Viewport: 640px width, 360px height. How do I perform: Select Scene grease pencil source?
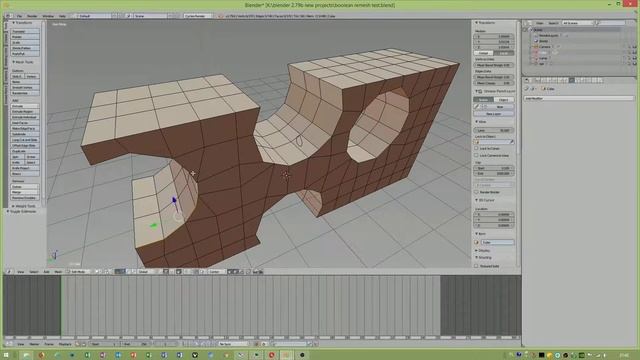pos(484,100)
